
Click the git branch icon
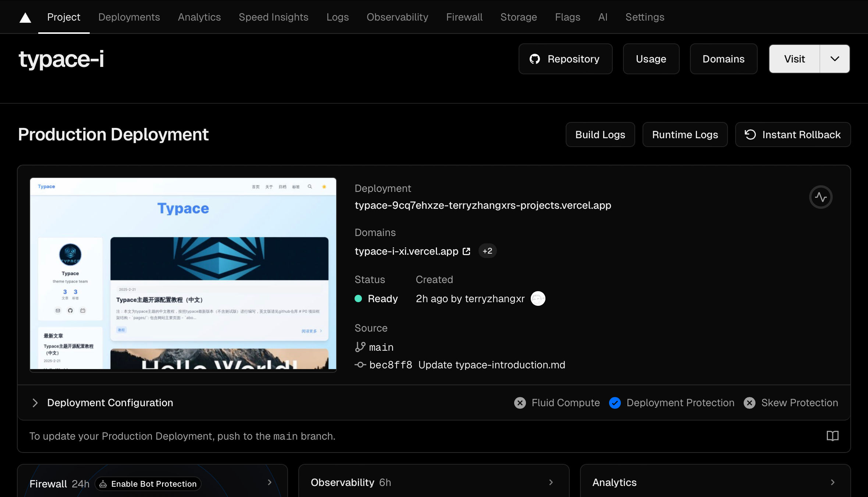tap(360, 347)
